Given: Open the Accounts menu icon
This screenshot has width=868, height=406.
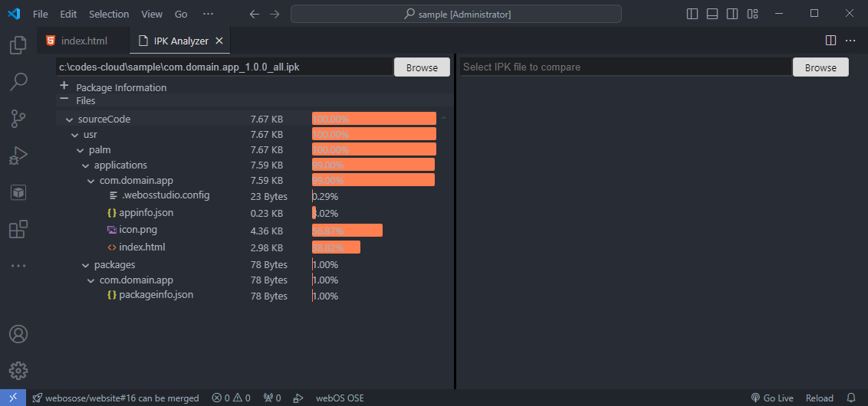Looking at the screenshot, I should point(18,334).
